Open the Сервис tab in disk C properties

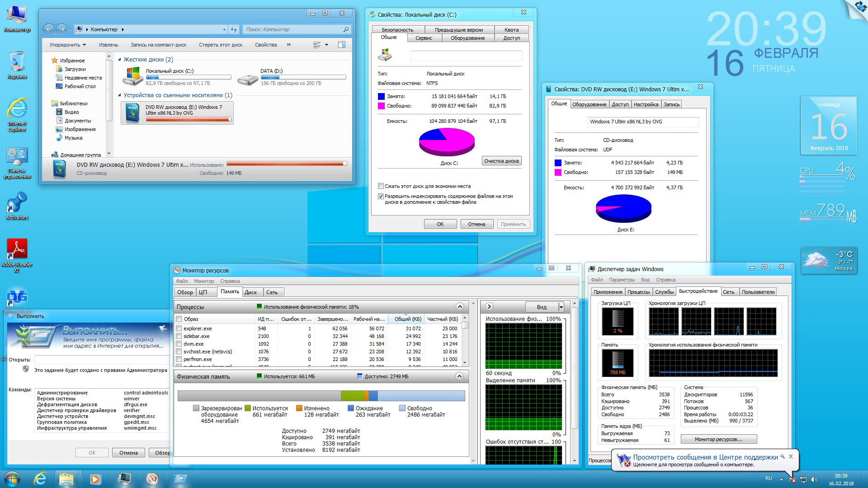[x=424, y=38]
